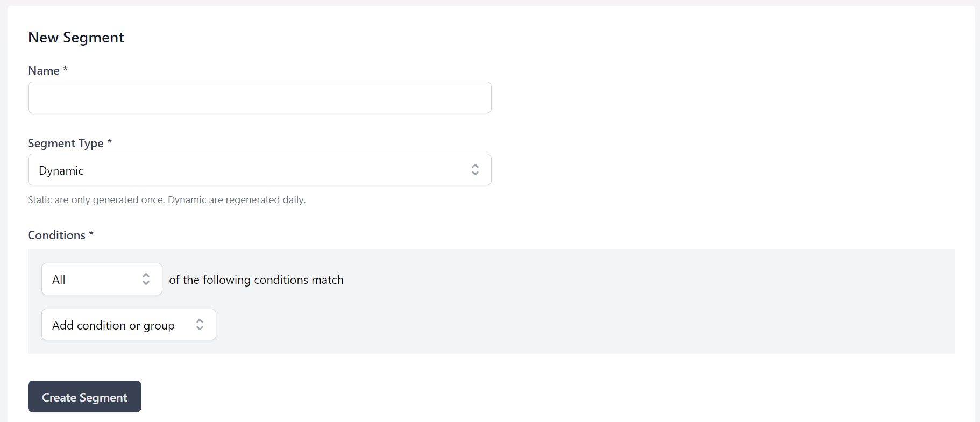Expand the Add condition or group dropdown
Screen dimensions: 980x422
pos(129,325)
